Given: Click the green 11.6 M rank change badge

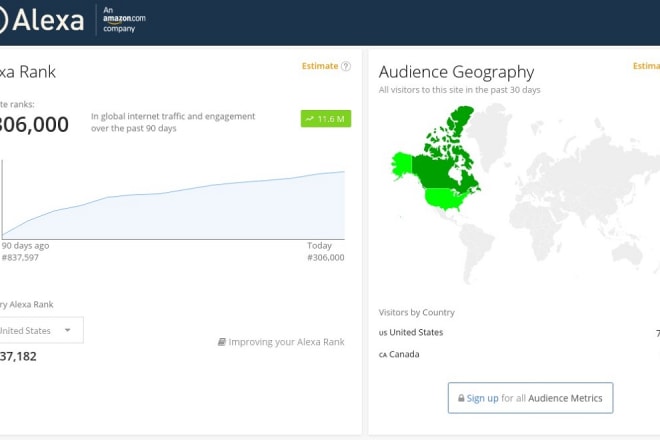Looking at the screenshot, I should [326, 119].
